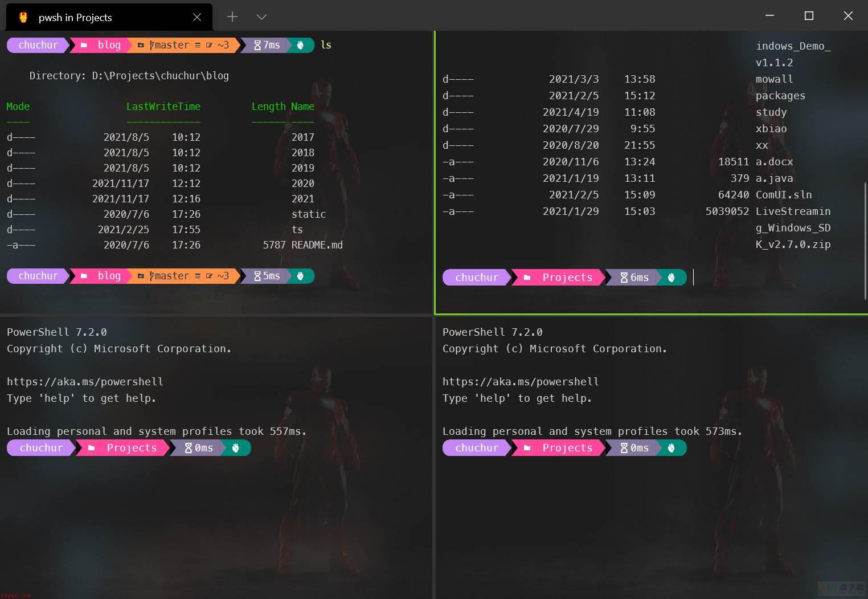
Task: Open the aka.ms/powershell link in the lower-right pane
Action: [x=521, y=382]
